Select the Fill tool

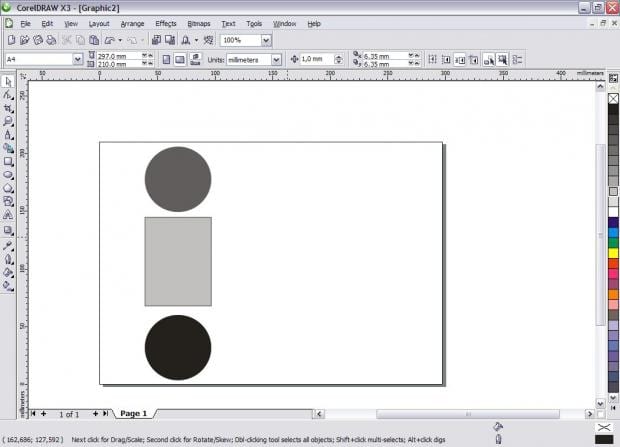(8, 273)
